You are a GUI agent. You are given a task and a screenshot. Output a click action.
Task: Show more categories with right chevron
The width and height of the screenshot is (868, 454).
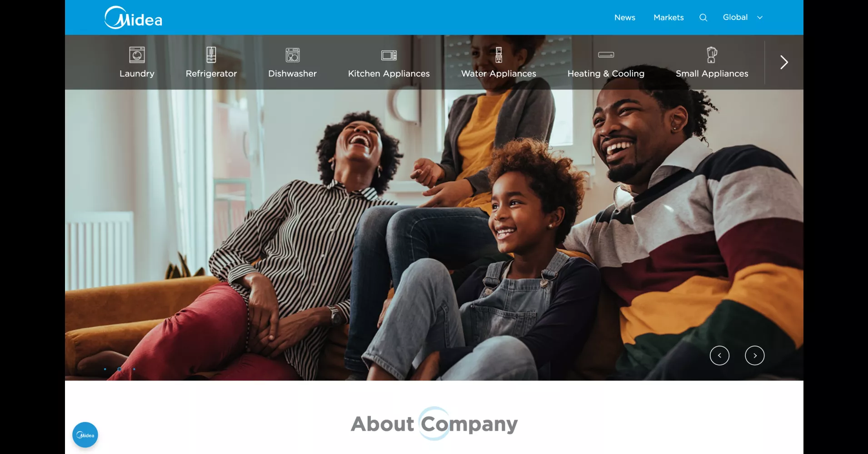tap(784, 62)
